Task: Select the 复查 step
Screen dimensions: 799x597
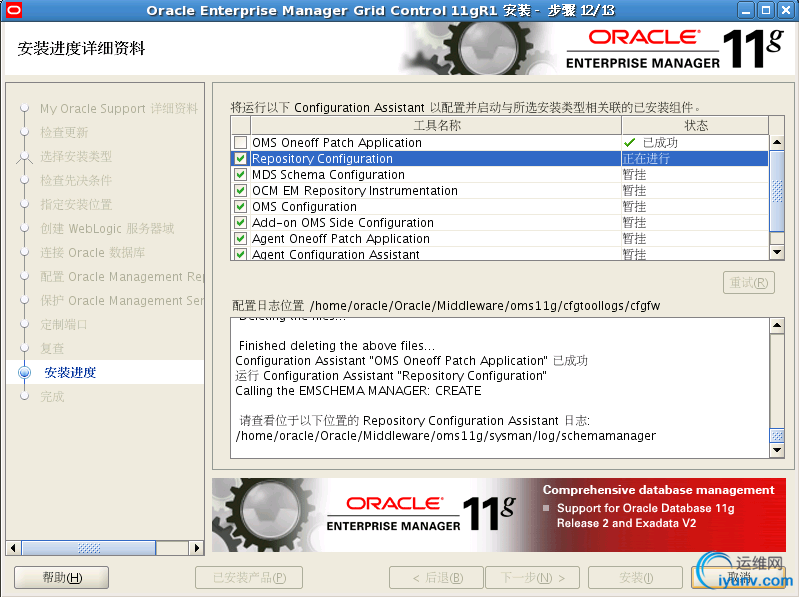Action: (x=52, y=348)
